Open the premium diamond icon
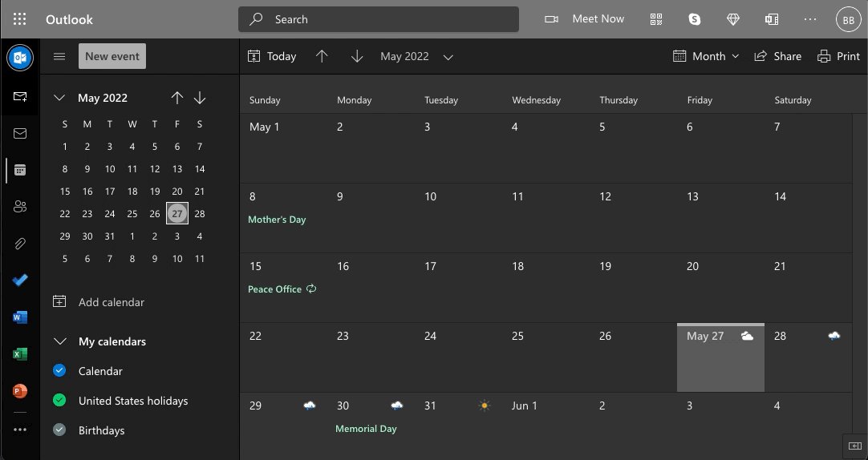Screen dimensions: 868x460 coord(733,19)
